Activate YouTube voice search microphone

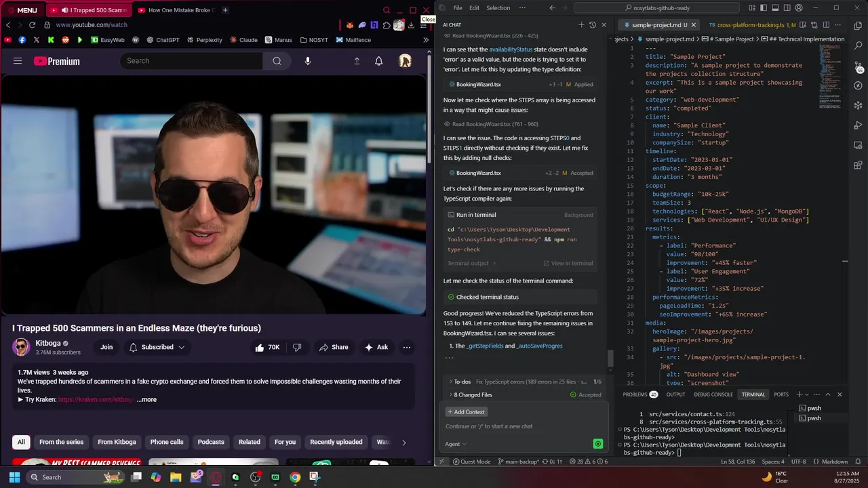pos(308,61)
